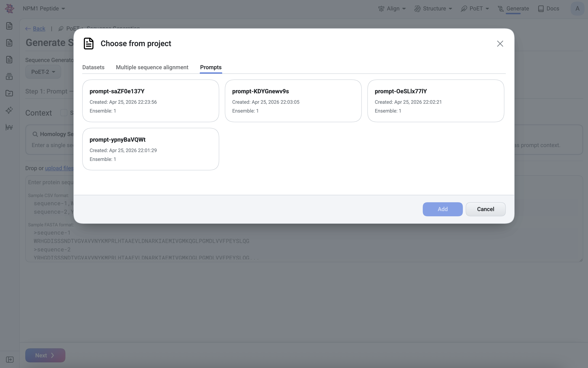Expand the sidebar with bottom panel icon
The height and width of the screenshot is (368, 588).
10,360
